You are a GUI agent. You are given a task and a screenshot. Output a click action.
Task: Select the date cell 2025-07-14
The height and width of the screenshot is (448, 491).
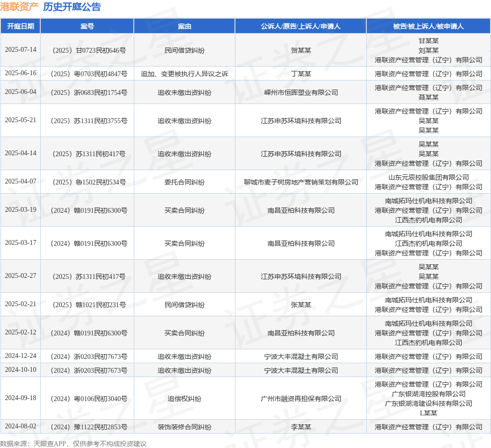[x=21, y=50]
